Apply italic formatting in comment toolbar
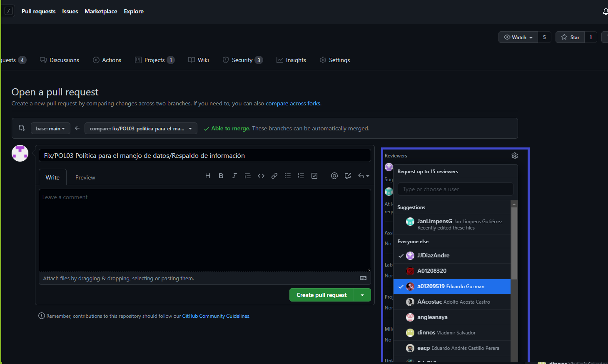The height and width of the screenshot is (364, 608). pos(234,176)
